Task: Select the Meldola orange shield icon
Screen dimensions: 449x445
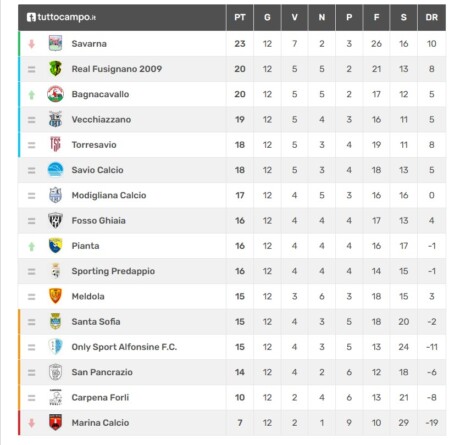Action: [55, 296]
